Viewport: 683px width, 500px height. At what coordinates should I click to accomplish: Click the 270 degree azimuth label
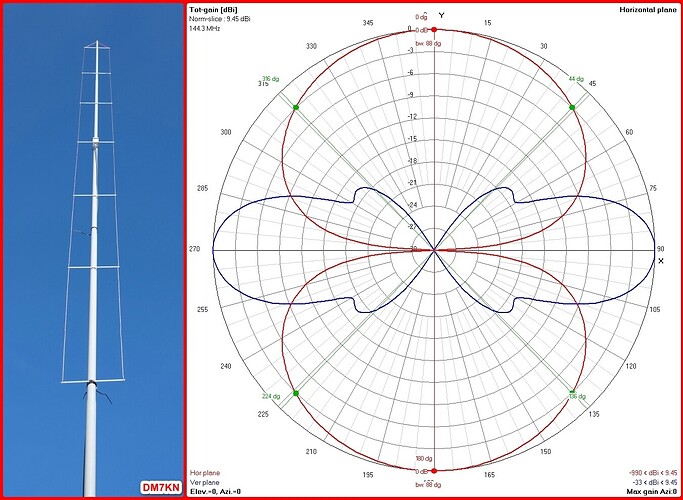(x=194, y=249)
